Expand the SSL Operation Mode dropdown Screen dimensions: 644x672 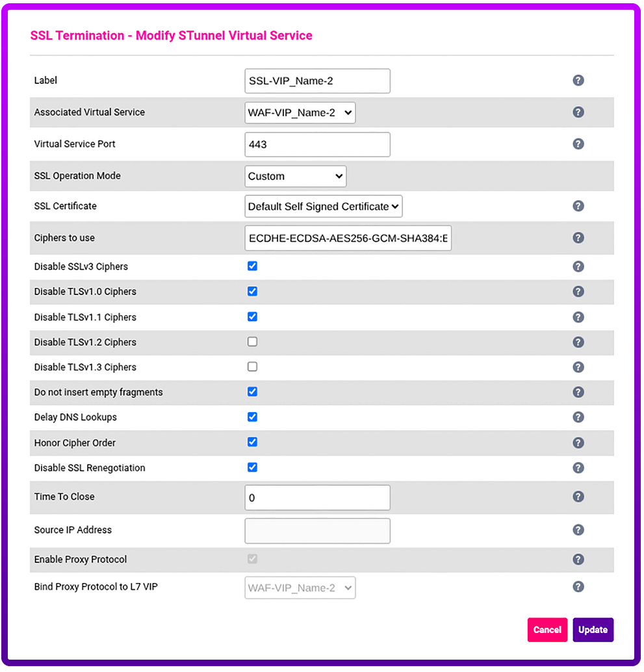(x=295, y=176)
